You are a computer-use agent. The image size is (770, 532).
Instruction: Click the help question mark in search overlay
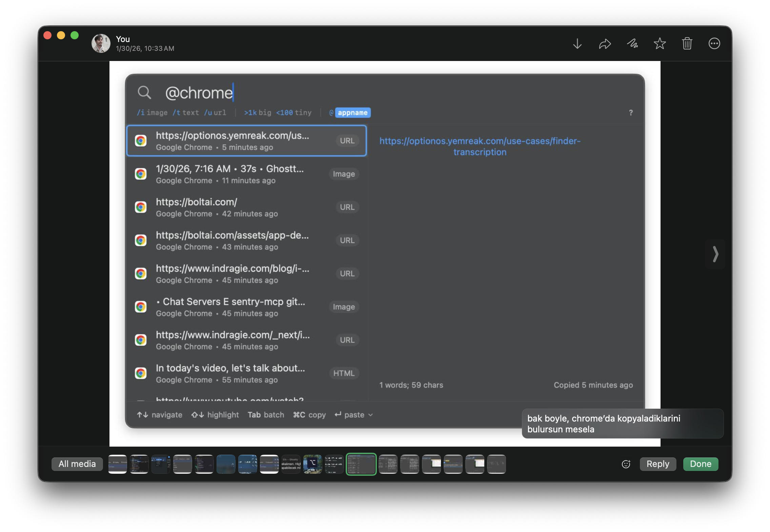click(x=631, y=112)
